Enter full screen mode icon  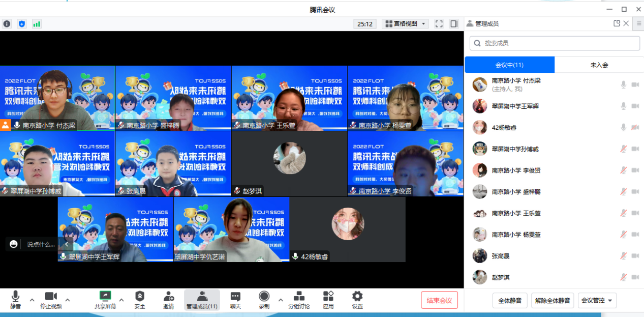(x=439, y=23)
